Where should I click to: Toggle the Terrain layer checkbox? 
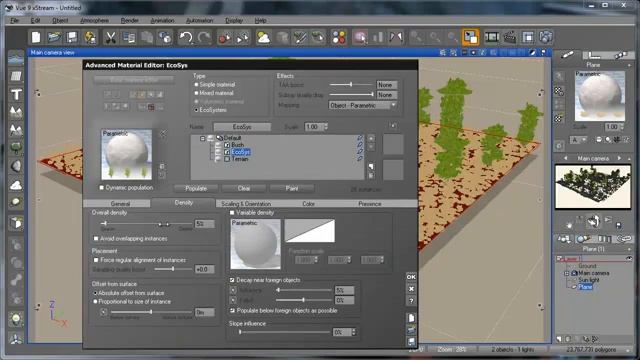point(227,159)
